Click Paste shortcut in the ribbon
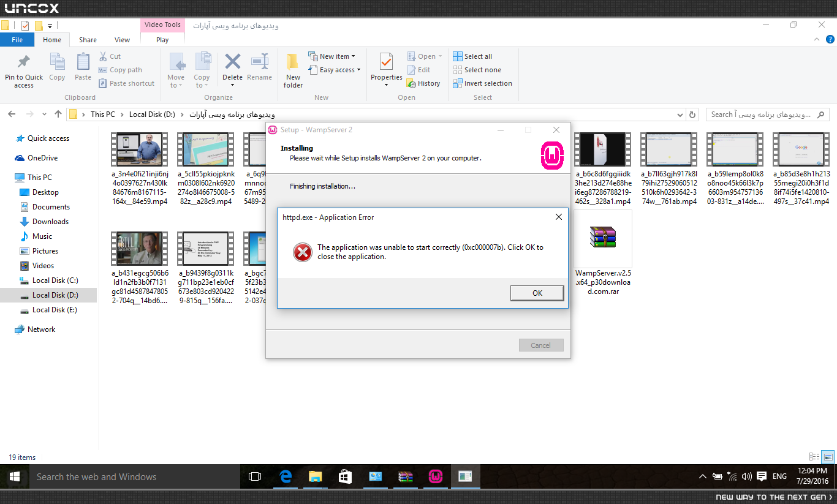Image resolution: width=837 pixels, height=504 pixels. pos(126,83)
